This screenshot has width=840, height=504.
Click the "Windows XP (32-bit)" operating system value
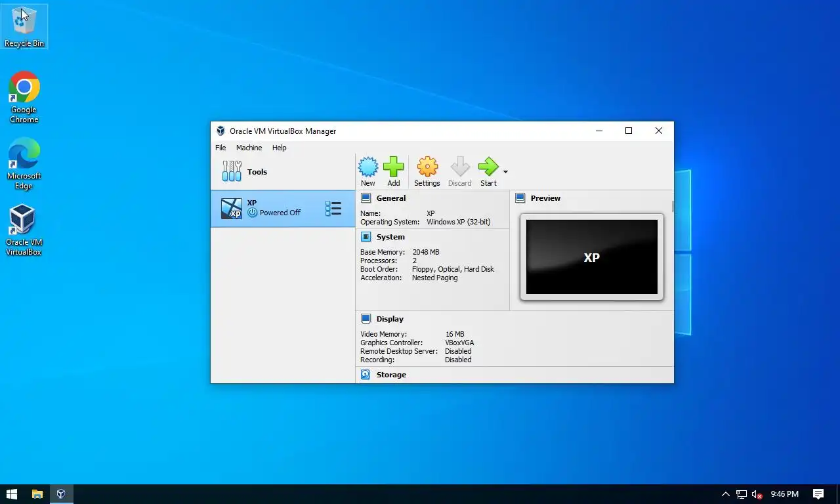pyautogui.click(x=459, y=222)
